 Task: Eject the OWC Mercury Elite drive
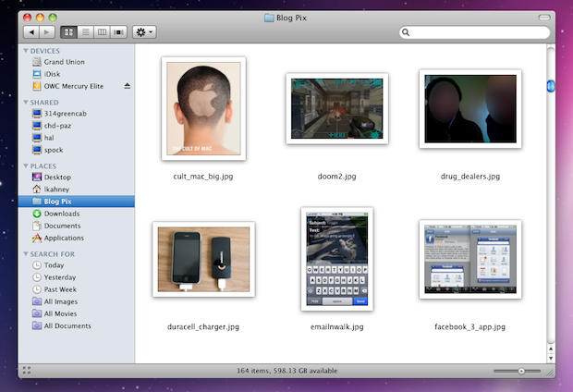coord(128,86)
